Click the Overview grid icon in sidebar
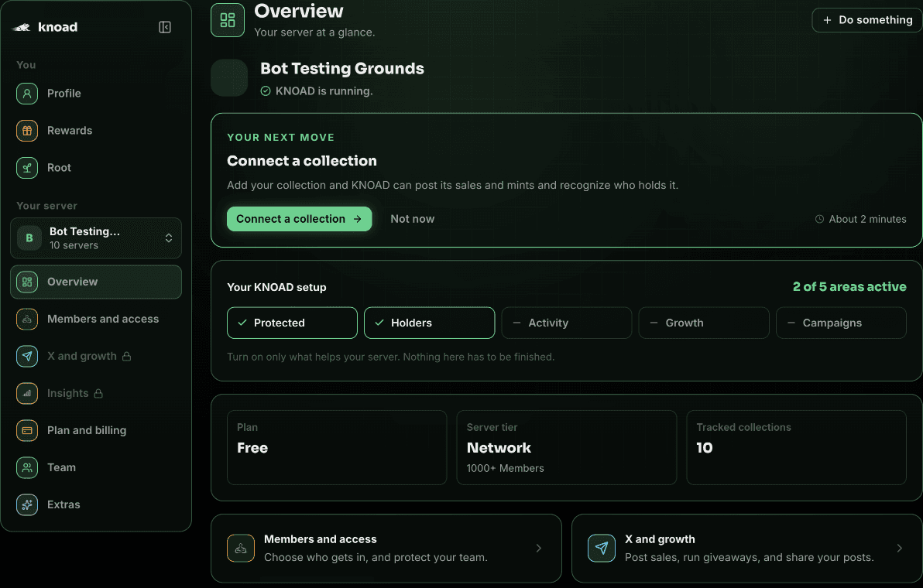 27,282
